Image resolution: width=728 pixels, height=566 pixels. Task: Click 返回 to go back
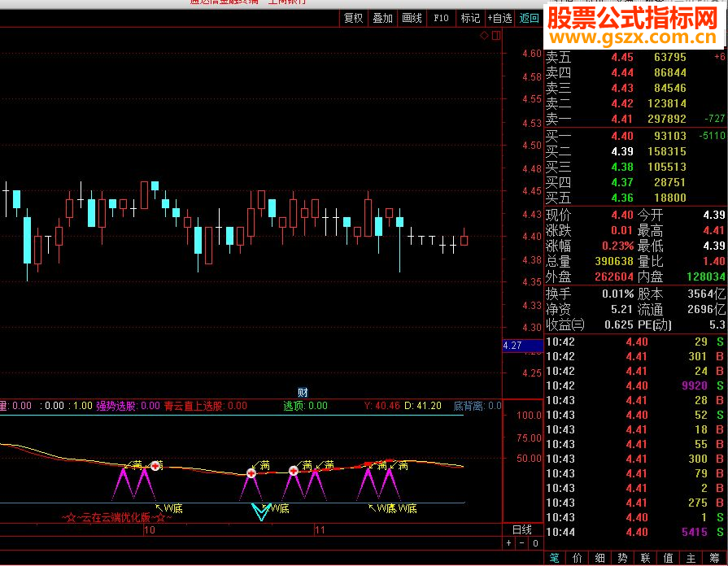(x=529, y=18)
